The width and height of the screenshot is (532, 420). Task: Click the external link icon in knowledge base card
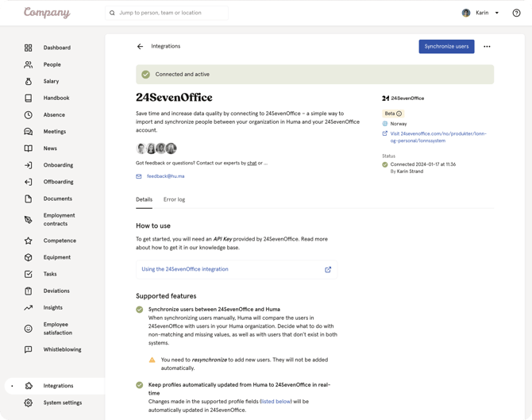328,270
